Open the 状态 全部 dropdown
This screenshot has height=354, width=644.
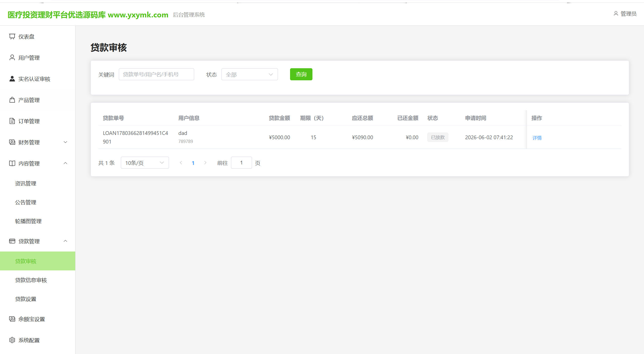click(x=250, y=74)
